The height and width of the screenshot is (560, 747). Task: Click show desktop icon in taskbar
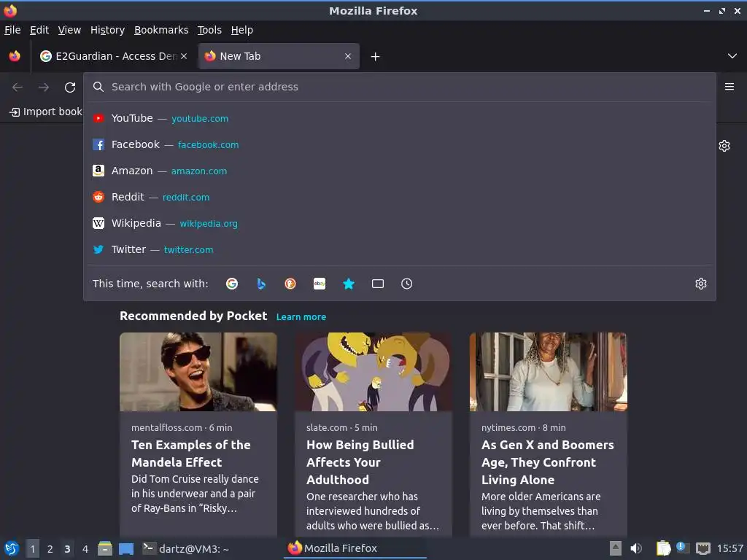point(125,549)
